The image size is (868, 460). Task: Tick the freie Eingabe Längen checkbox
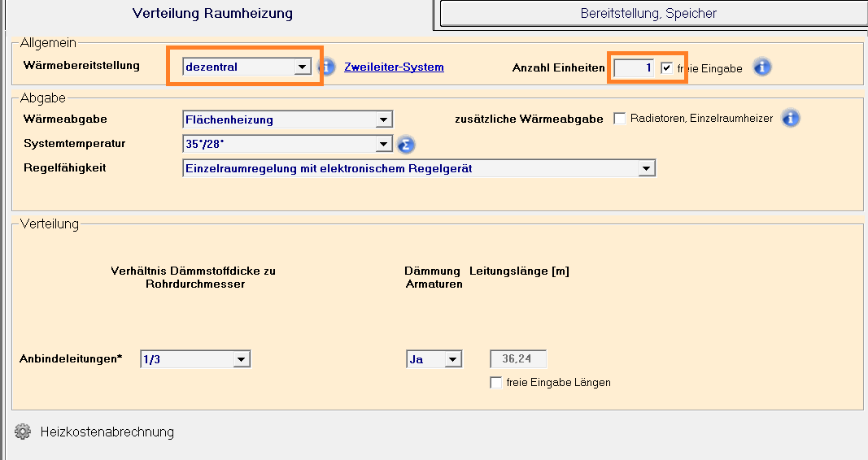coord(496,382)
